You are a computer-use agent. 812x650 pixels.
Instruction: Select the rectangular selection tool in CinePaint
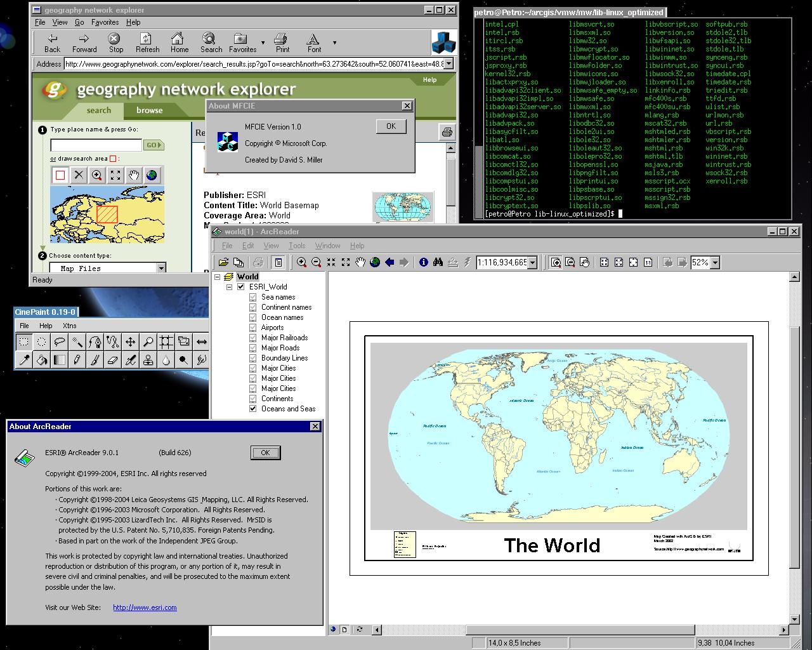pyautogui.click(x=23, y=342)
